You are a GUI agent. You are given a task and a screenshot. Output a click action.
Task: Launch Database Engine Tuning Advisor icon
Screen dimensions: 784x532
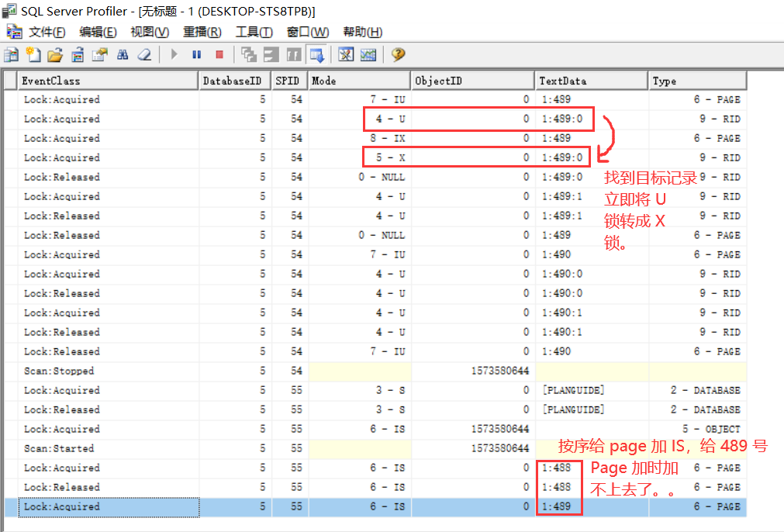pos(346,55)
